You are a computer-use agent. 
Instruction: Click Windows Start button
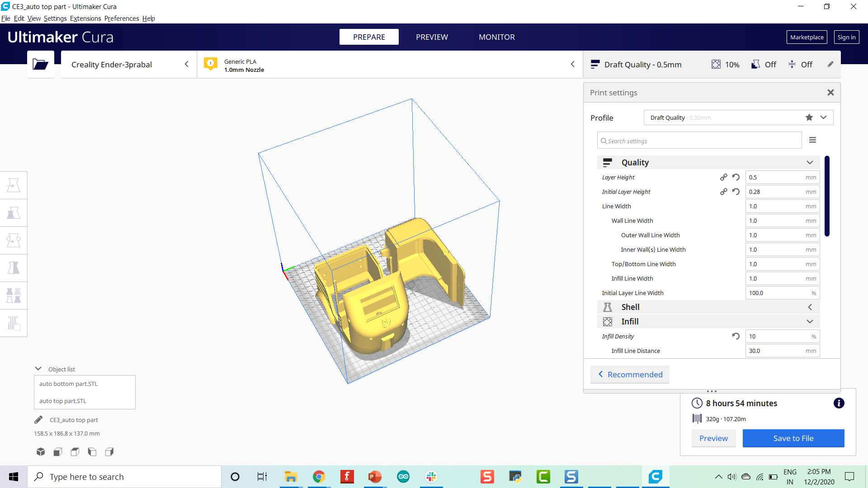(x=14, y=477)
